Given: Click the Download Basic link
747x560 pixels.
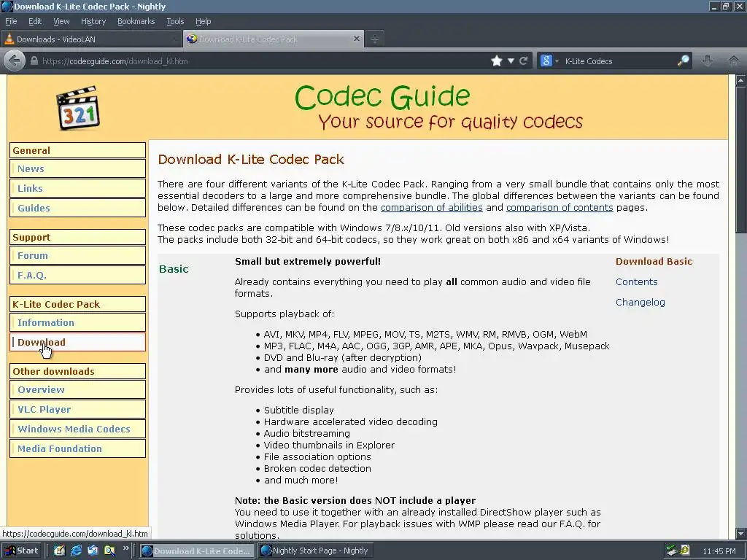Looking at the screenshot, I should (x=654, y=262).
